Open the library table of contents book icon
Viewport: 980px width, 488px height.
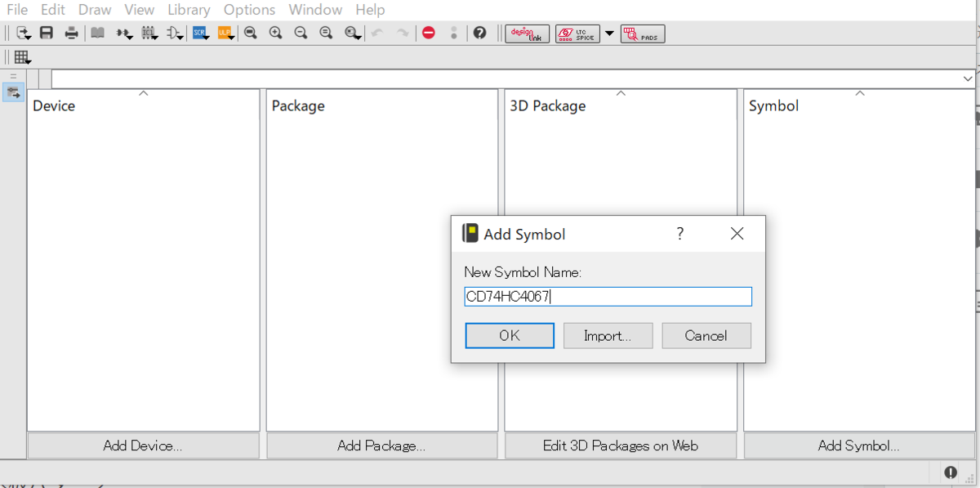[x=98, y=34]
